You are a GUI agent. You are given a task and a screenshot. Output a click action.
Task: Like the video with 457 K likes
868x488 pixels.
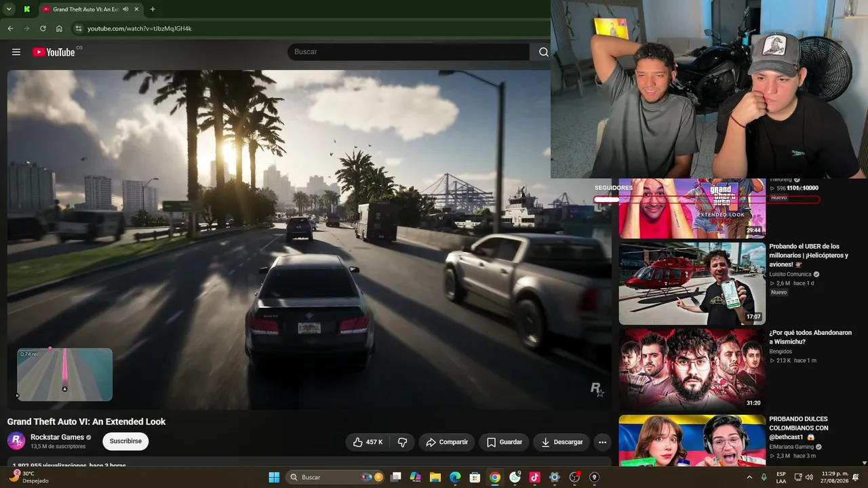(x=368, y=442)
